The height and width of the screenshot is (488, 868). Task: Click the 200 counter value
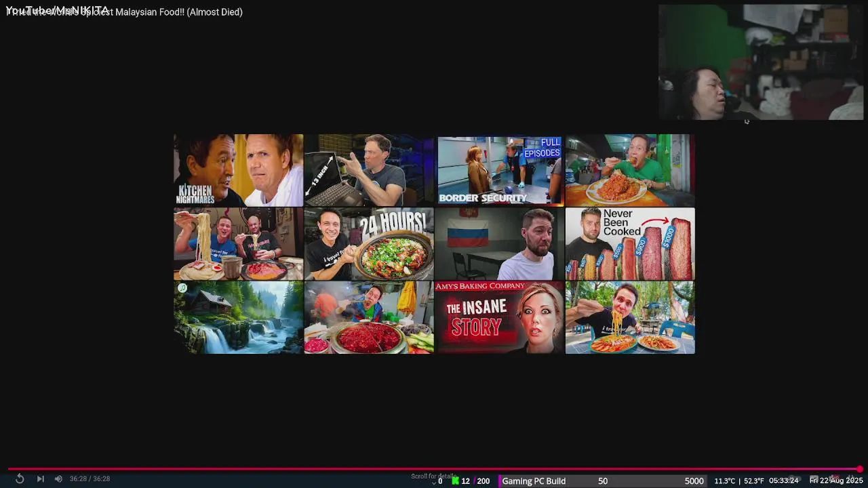(x=483, y=481)
